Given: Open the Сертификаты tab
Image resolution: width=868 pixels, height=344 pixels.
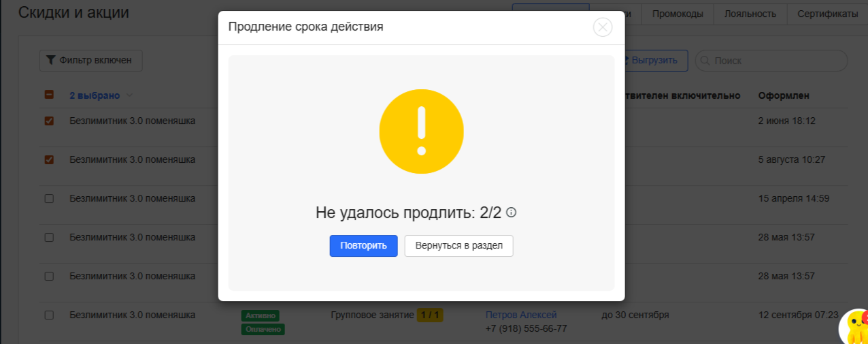Looking at the screenshot, I should coord(827,14).
